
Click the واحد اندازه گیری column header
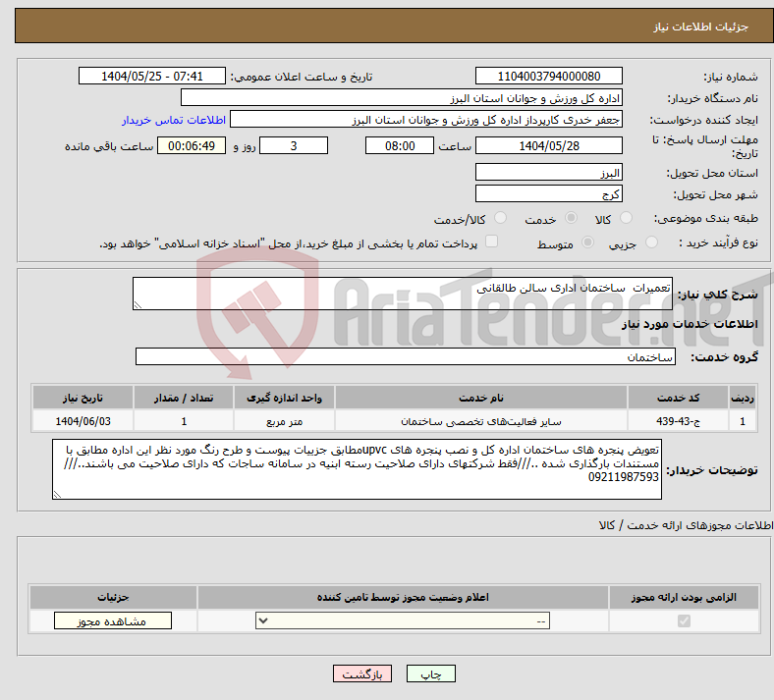[284, 398]
